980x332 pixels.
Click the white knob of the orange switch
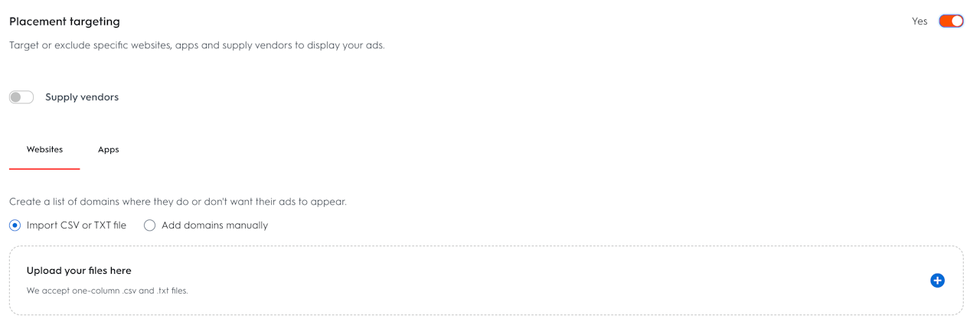(x=957, y=21)
